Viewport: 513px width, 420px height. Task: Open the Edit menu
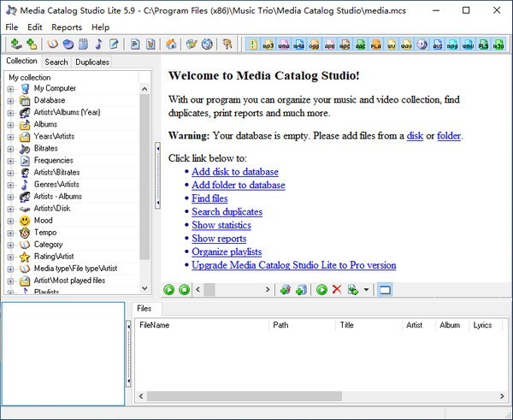35,27
